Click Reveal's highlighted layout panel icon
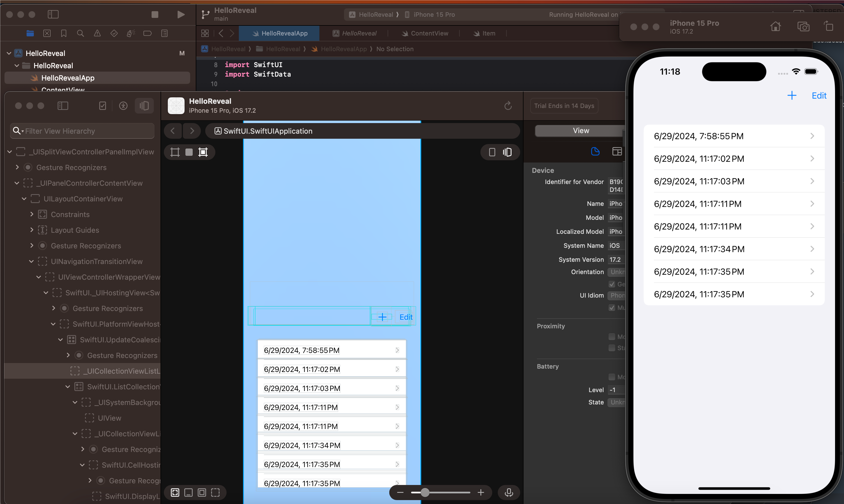The height and width of the screenshot is (504, 844). tap(144, 106)
